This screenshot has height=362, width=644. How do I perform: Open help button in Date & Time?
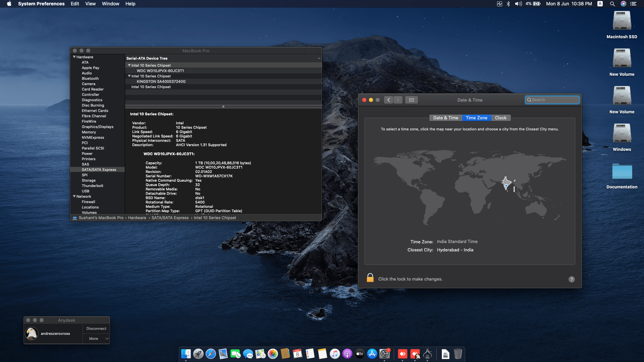[x=572, y=279]
